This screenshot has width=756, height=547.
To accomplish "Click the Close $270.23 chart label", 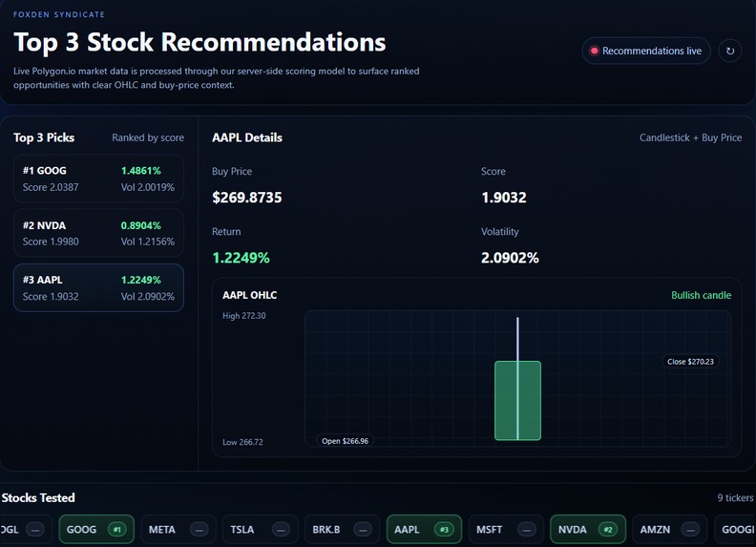I will [690, 361].
